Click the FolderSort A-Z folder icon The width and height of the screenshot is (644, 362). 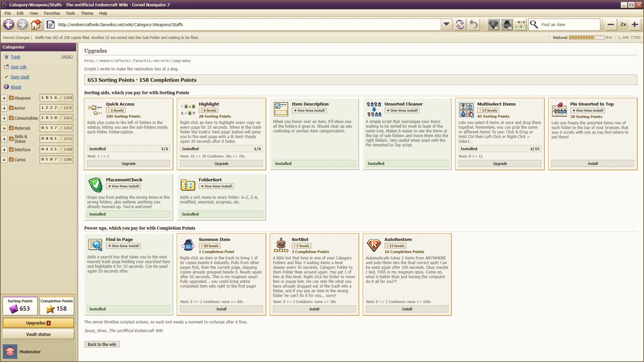coord(188,185)
